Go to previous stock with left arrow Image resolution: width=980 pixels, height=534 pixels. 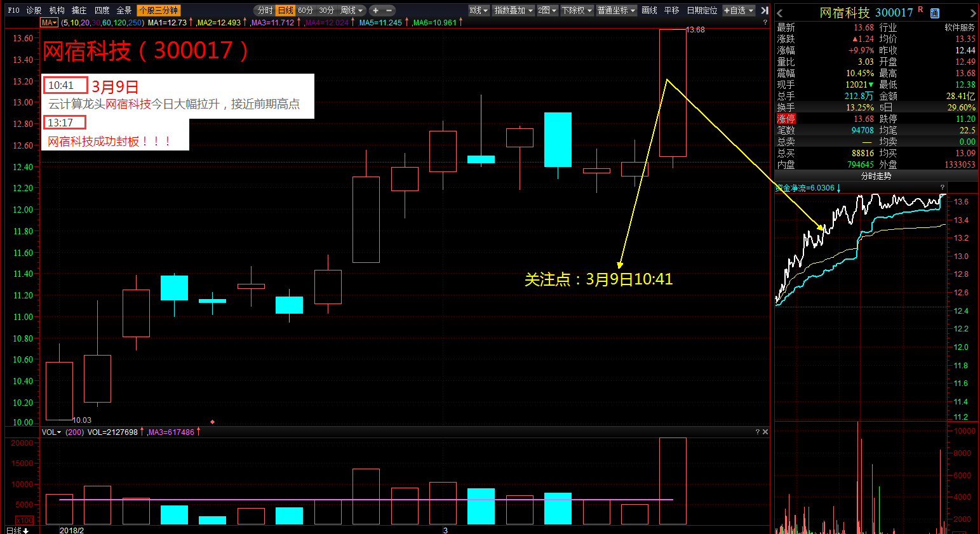[780, 13]
